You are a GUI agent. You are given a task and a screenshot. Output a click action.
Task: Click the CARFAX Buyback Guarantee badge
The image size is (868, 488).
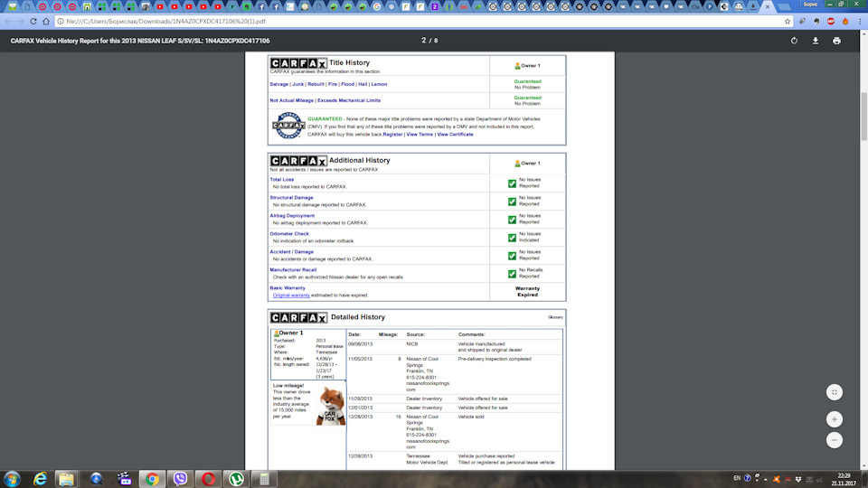point(288,126)
